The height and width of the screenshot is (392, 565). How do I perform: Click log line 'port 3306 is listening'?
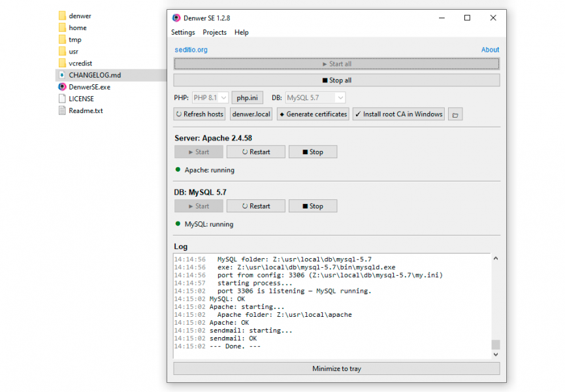coord(295,291)
